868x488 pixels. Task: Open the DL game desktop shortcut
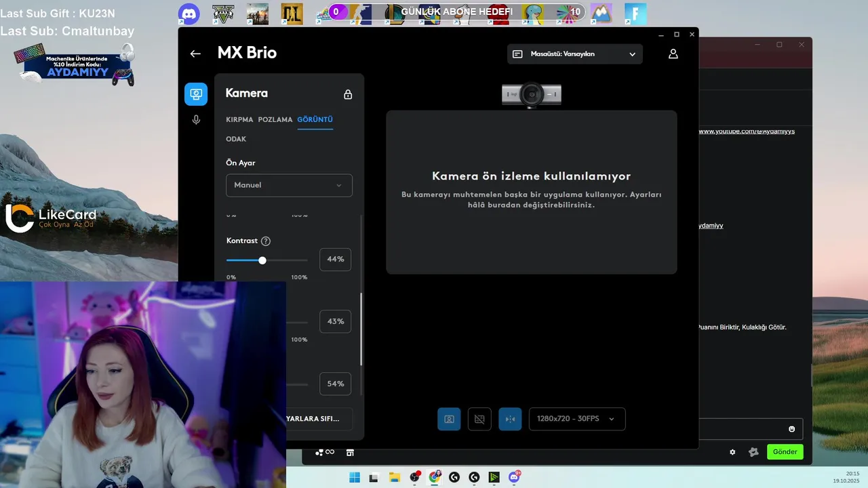pyautogui.click(x=292, y=14)
